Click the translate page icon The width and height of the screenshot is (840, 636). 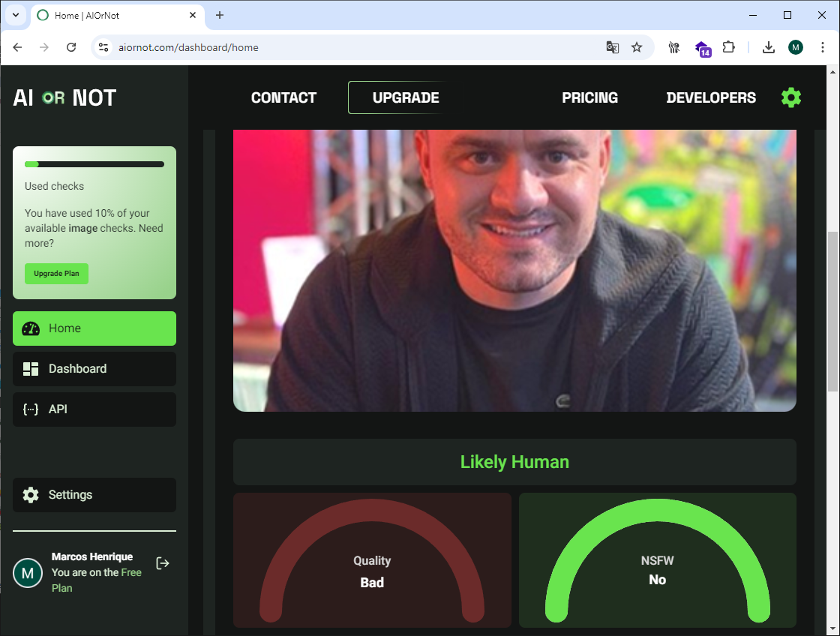click(x=612, y=47)
